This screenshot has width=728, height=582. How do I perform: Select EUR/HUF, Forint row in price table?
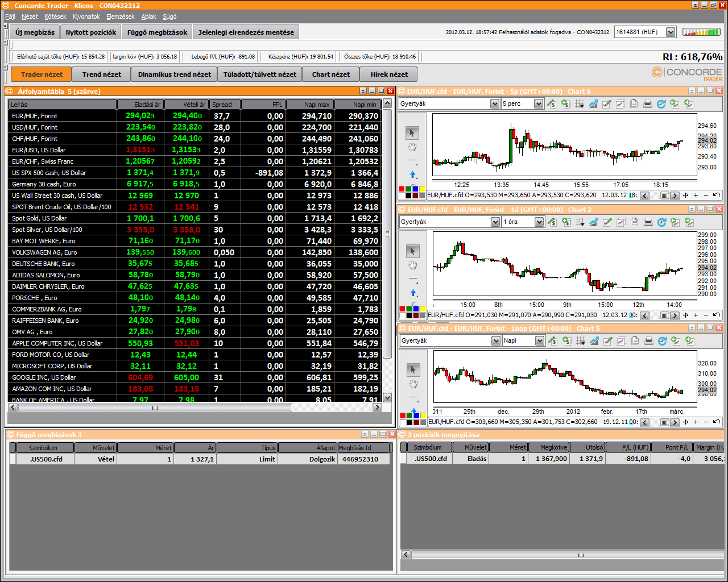click(195, 116)
